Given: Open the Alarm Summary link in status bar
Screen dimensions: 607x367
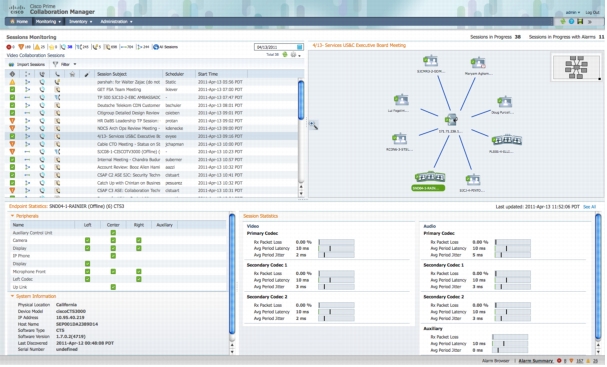Looking at the screenshot, I should (535, 361).
